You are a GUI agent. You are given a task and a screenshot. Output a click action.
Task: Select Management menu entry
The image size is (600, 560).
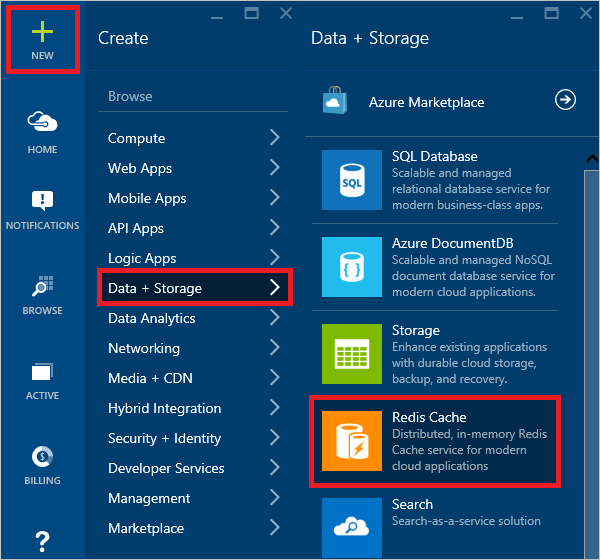click(x=149, y=498)
